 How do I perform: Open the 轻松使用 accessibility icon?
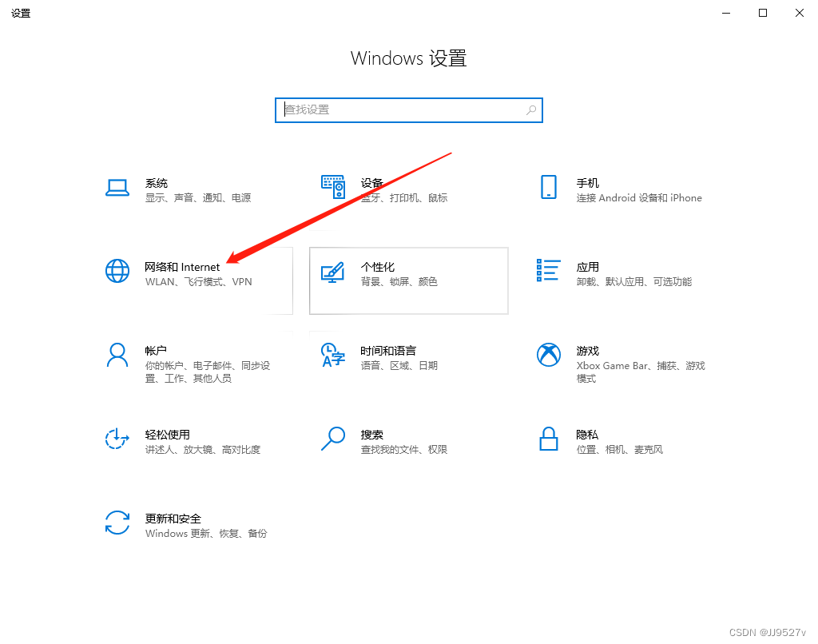[x=117, y=439]
